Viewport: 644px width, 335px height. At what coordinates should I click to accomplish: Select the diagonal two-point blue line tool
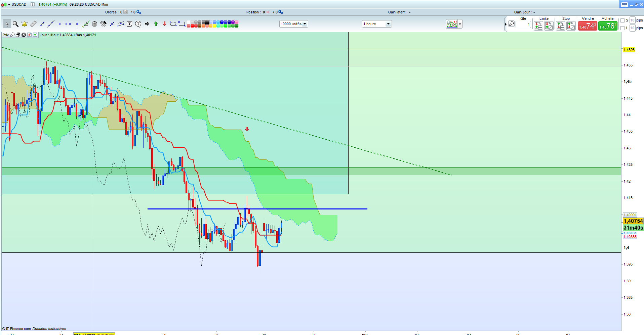click(112, 24)
